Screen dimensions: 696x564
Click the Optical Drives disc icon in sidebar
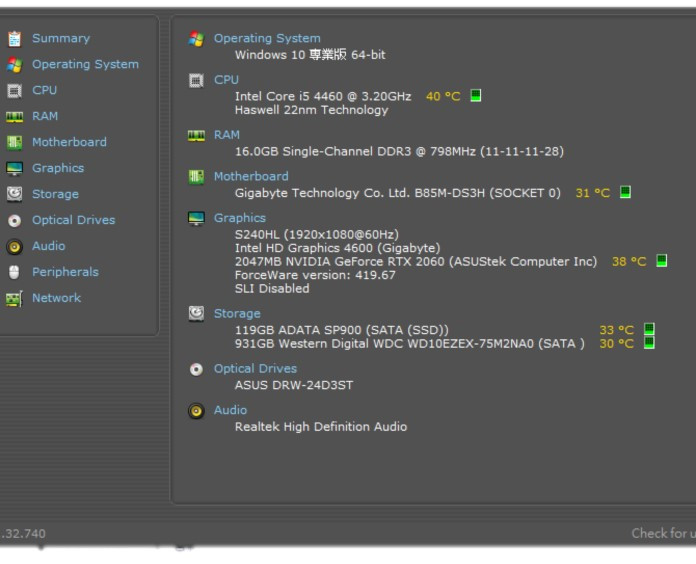[x=14, y=221]
